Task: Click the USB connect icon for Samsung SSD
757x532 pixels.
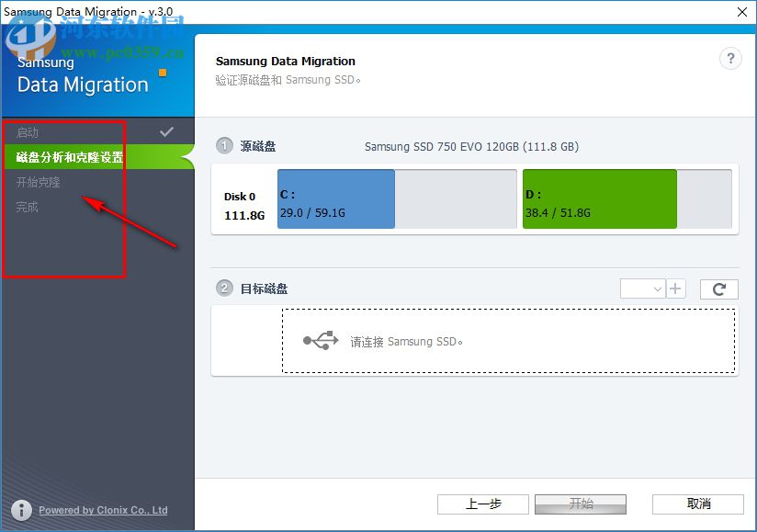Action: (319, 340)
